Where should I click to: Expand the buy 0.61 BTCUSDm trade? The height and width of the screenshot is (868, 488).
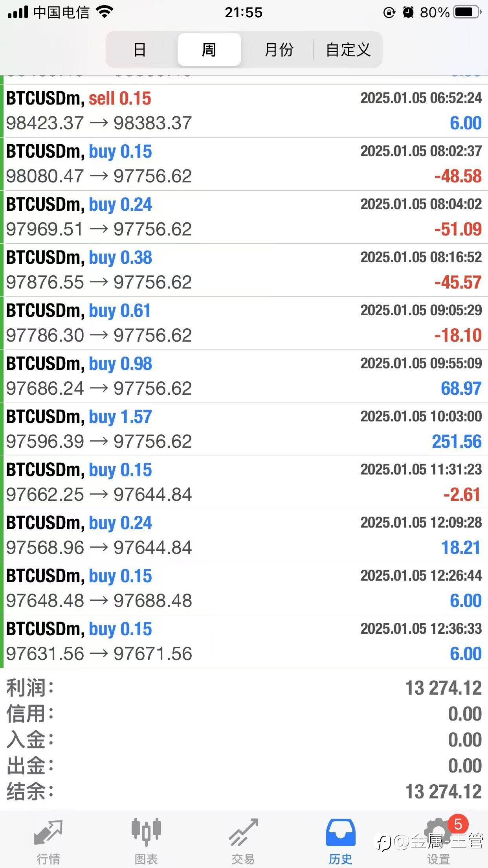coord(244,323)
